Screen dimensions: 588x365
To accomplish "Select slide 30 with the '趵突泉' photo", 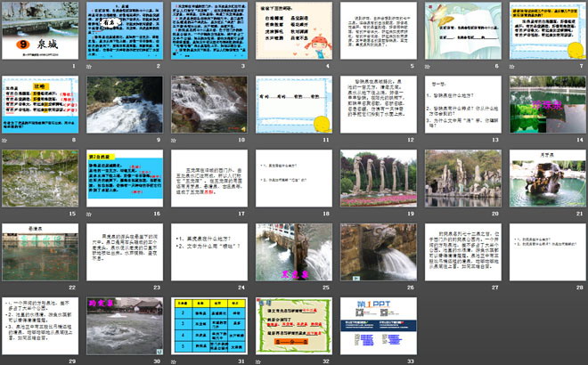I will pos(126,325).
